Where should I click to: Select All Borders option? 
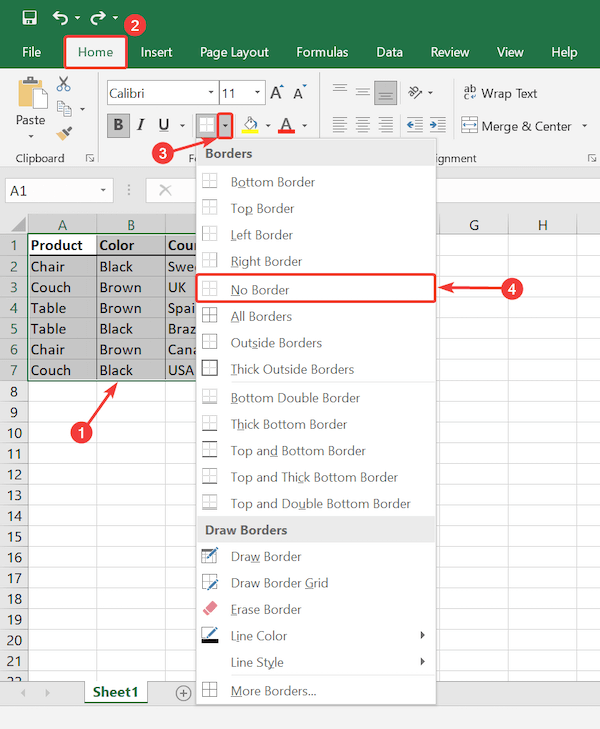point(261,316)
